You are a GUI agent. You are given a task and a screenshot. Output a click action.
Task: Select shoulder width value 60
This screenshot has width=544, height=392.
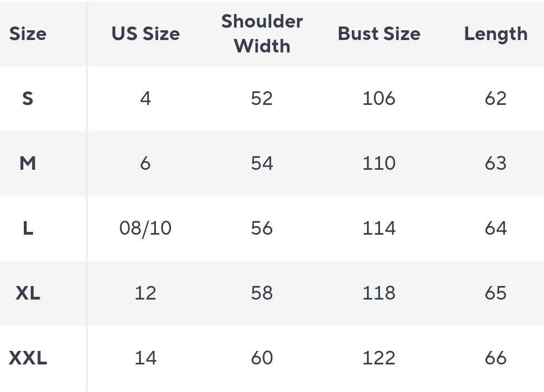pyautogui.click(x=262, y=358)
